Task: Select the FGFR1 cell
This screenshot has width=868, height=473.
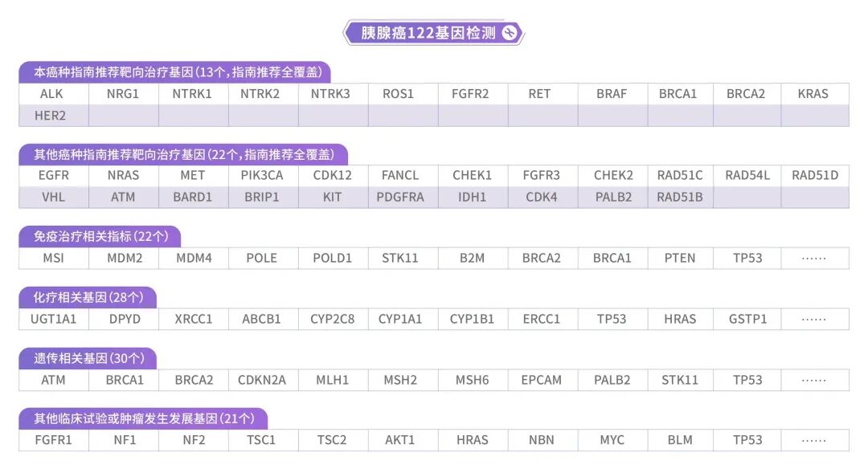Action: 54,440
